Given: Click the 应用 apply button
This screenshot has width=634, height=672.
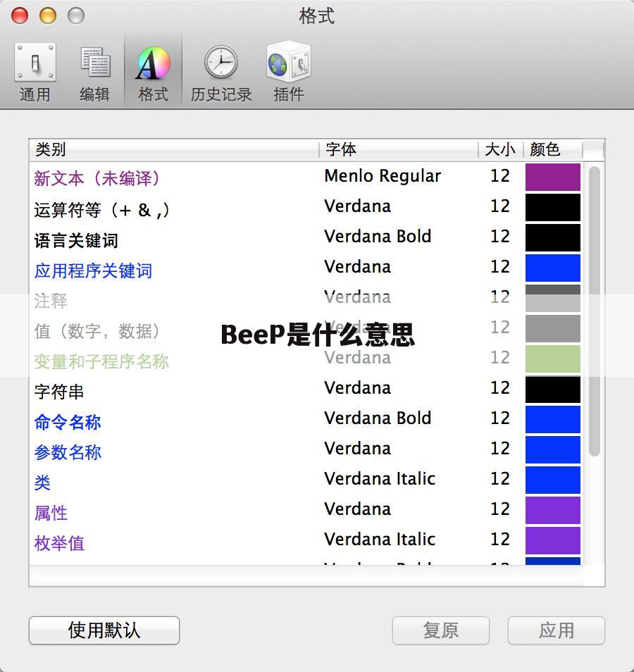Looking at the screenshot, I should click(556, 630).
